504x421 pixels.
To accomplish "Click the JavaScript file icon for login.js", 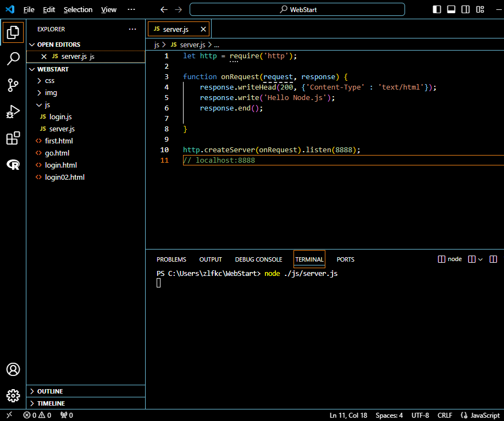I will pyautogui.click(x=43, y=117).
